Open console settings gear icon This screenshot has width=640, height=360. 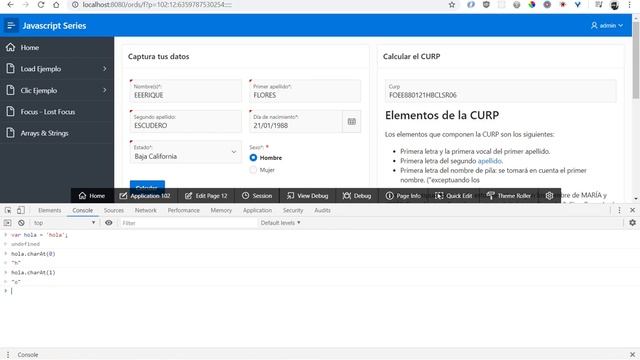coord(632,223)
